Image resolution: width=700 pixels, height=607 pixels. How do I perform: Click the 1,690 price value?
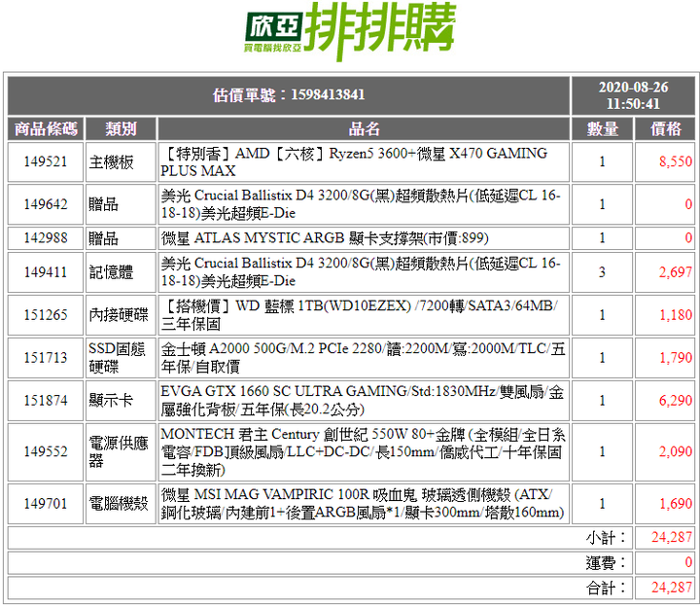675,504
